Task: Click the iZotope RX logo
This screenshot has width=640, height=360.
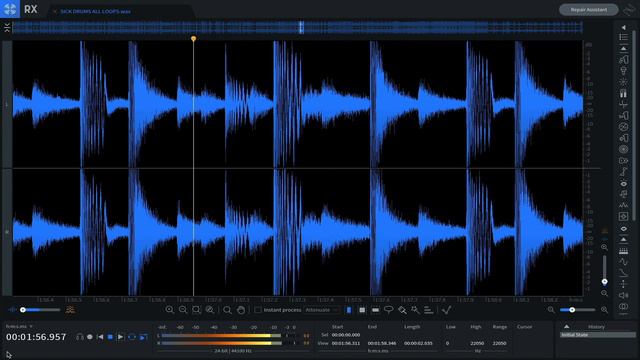Action: pos(10,9)
